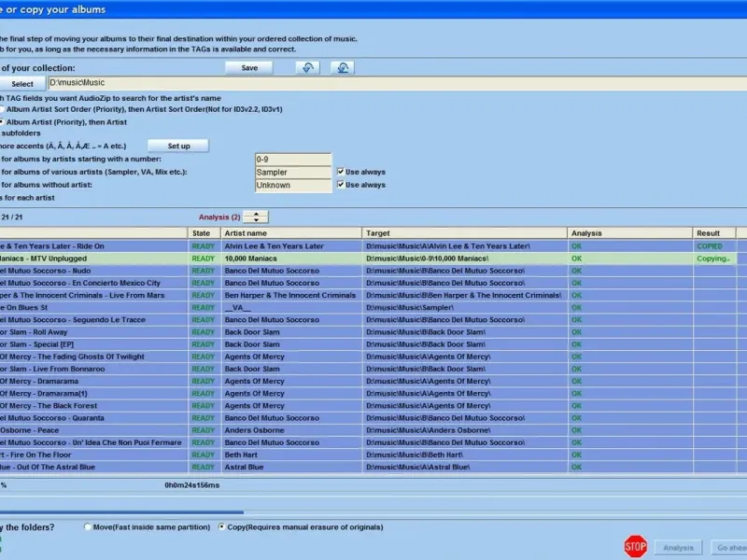Select the Beth Hart album row

pos(280,454)
